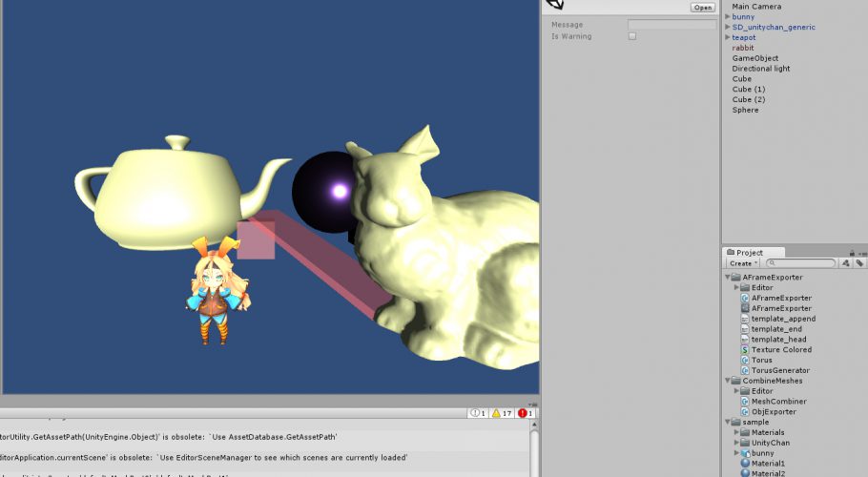This screenshot has height=477, width=868.
Task: Click Editor folder icon under CombineMeshes
Action: pos(745,391)
